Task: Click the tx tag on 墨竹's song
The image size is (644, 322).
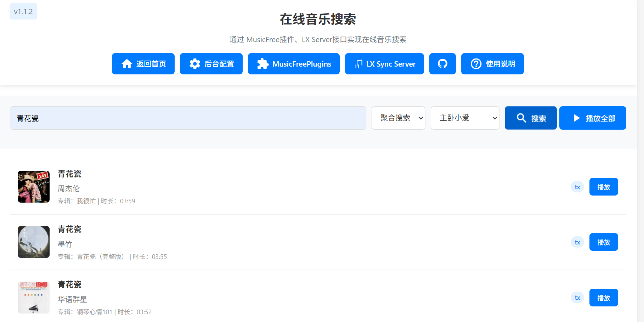Action: [577, 242]
